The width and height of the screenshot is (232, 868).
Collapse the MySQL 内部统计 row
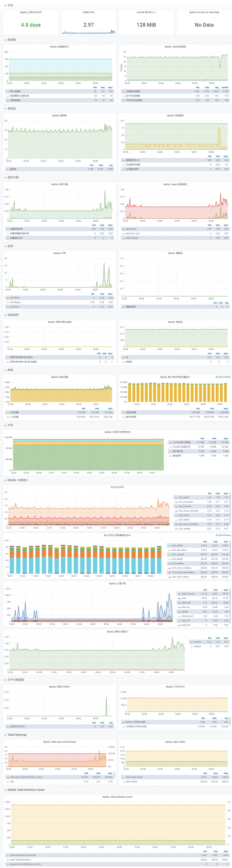click(x=16, y=480)
